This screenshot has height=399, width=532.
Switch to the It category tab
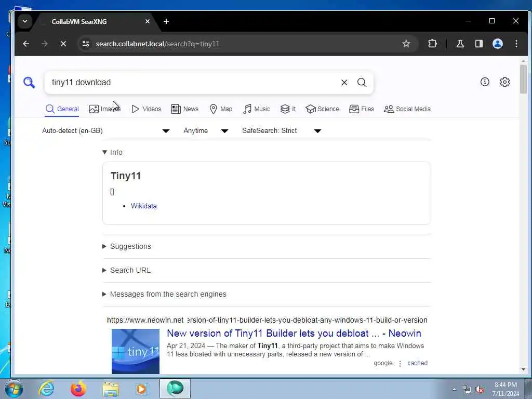pyautogui.click(x=288, y=109)
